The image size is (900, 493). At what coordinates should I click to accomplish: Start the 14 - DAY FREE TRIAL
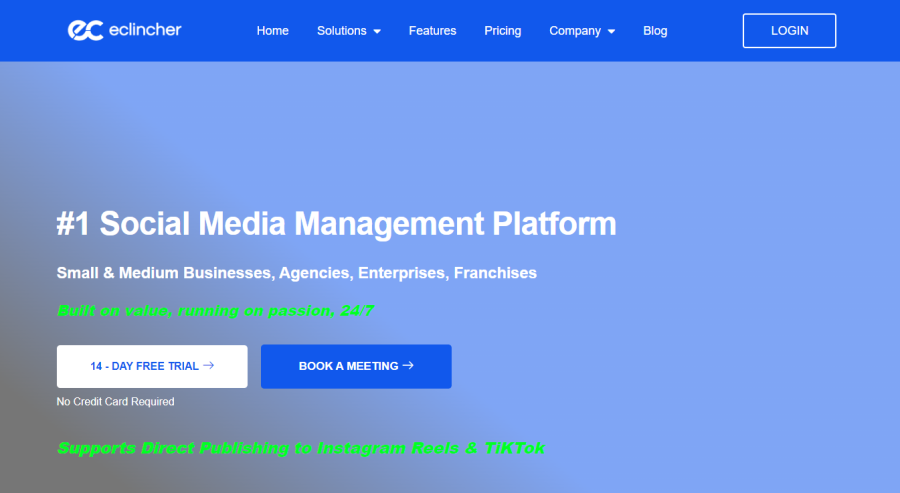click(x=152, y=366)
